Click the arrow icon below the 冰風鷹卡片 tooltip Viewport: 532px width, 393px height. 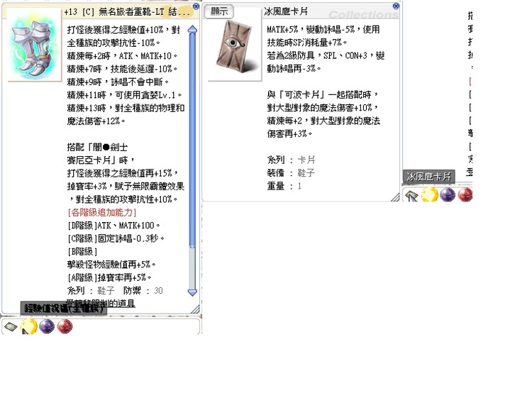click(411, 196)
